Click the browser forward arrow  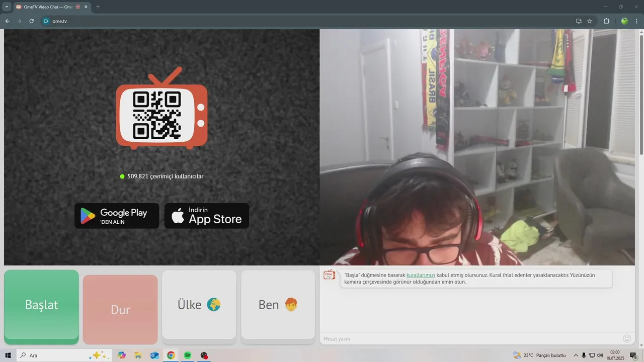19,21
